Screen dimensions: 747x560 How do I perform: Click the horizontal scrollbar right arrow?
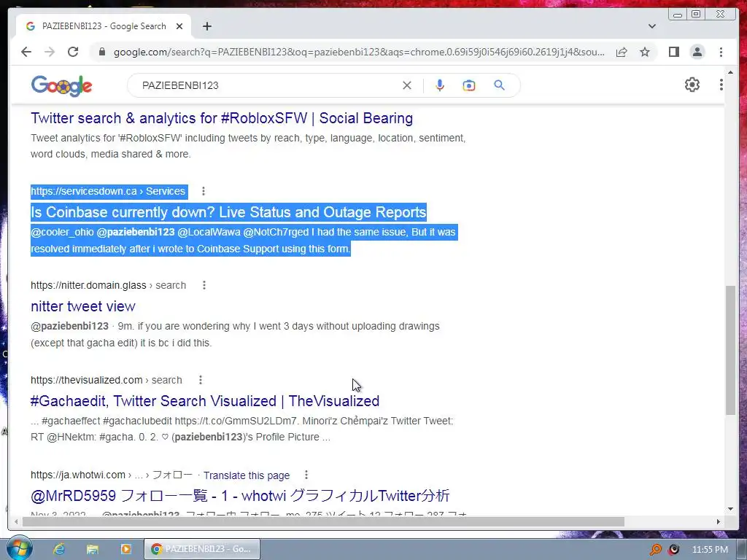tap(719, 522)
